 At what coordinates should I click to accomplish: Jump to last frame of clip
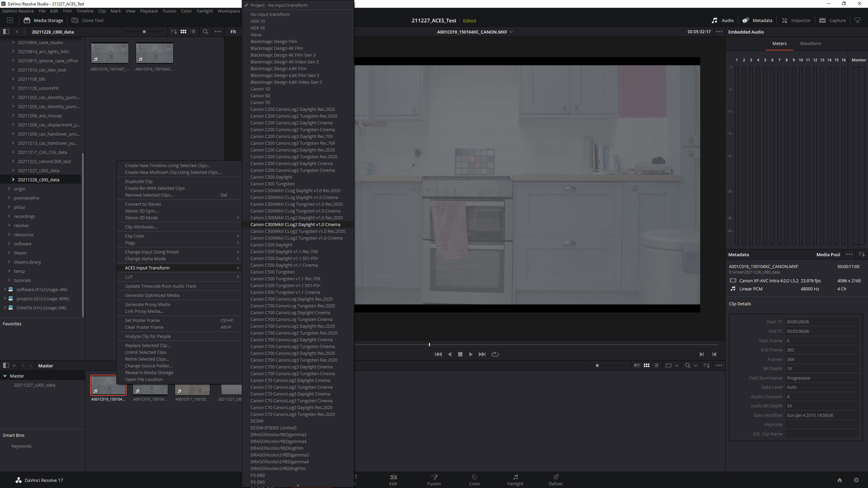pos(482,354)
